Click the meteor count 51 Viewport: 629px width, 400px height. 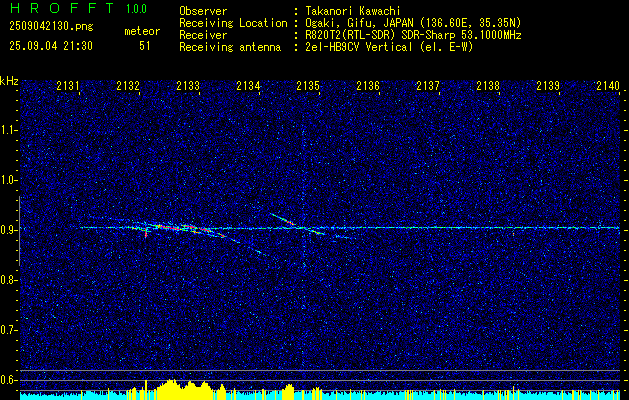(144, 46)
